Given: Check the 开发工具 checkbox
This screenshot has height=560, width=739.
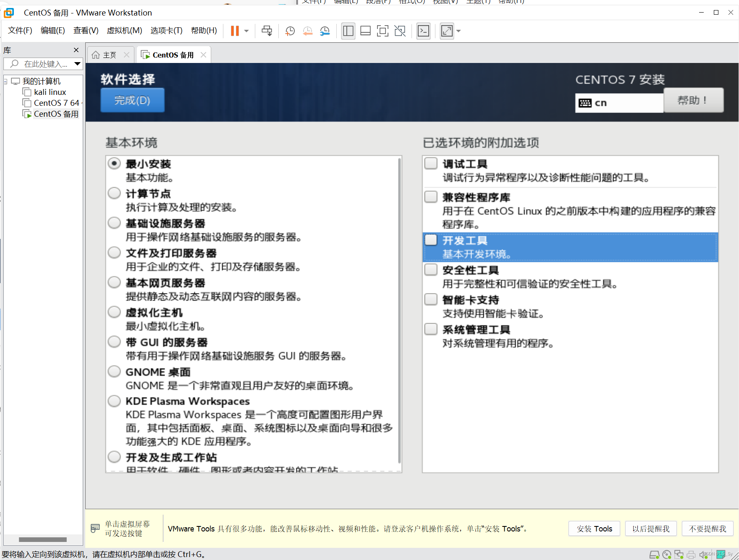Looking at the screenshot, I should 431,240.
